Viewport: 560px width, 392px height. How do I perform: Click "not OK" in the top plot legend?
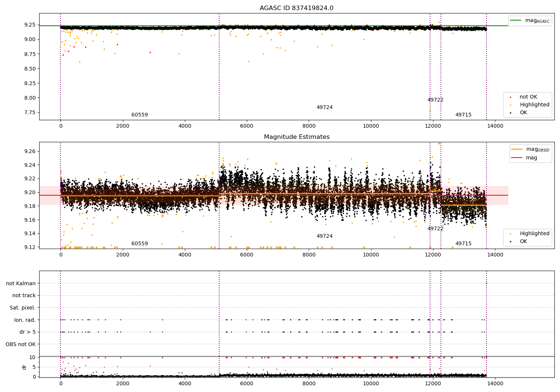[x=528, y=97]
